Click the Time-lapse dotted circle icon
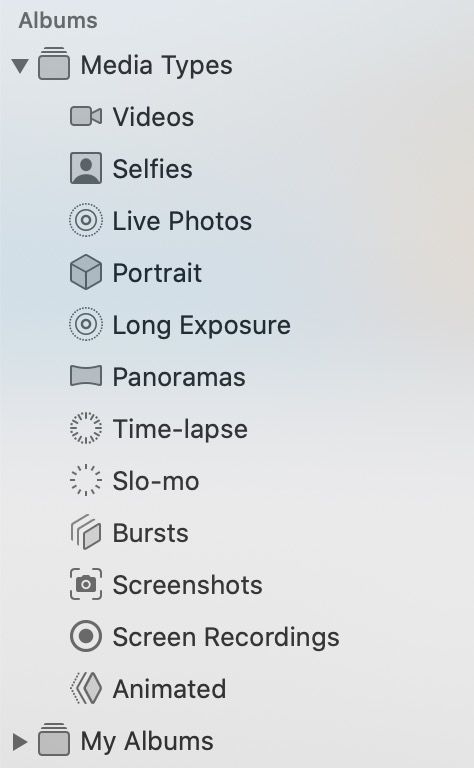 click(x=86, y=428)
